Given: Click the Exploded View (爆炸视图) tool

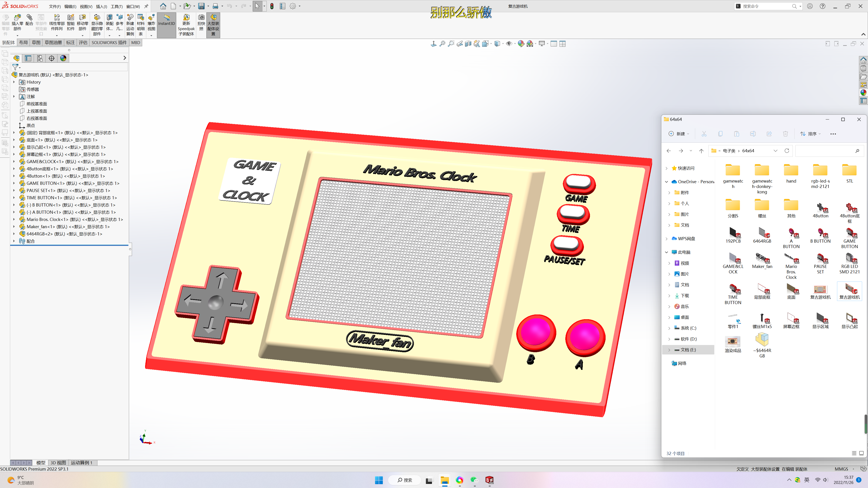Looking at the screenshot, I should (151, 23).
